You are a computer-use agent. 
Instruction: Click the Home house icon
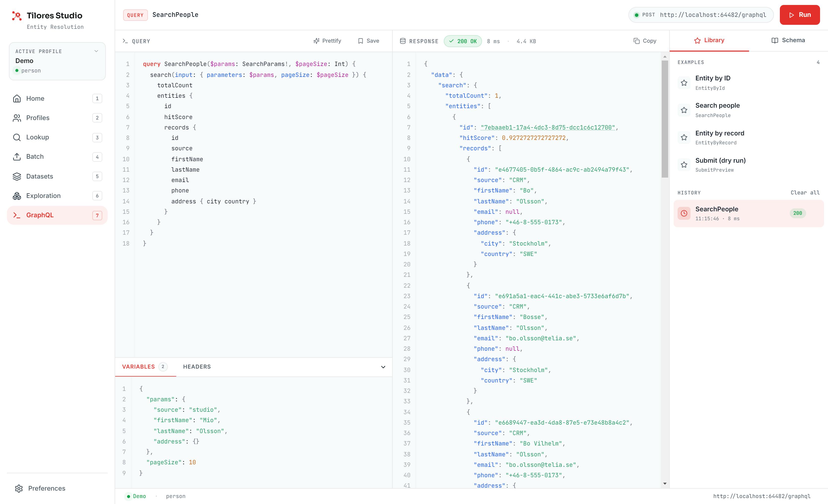pyautogui.click(x=17, y=98)
